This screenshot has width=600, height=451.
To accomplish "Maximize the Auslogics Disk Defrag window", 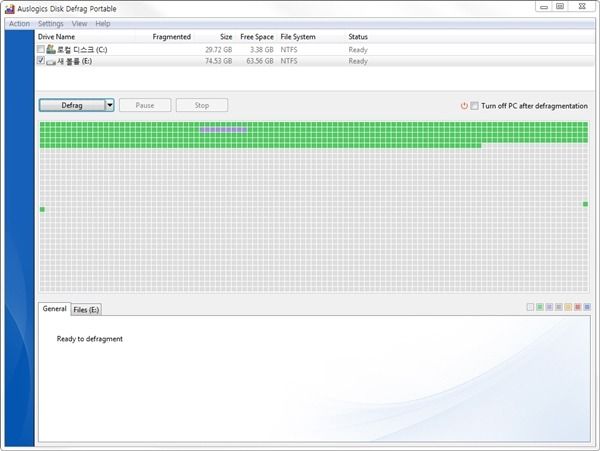I will 560,7.
